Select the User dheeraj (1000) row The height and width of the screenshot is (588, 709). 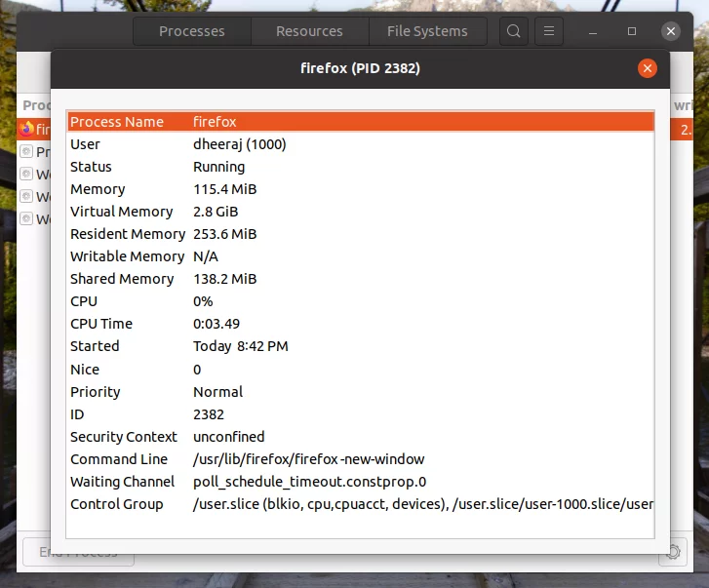coord(361,144)
